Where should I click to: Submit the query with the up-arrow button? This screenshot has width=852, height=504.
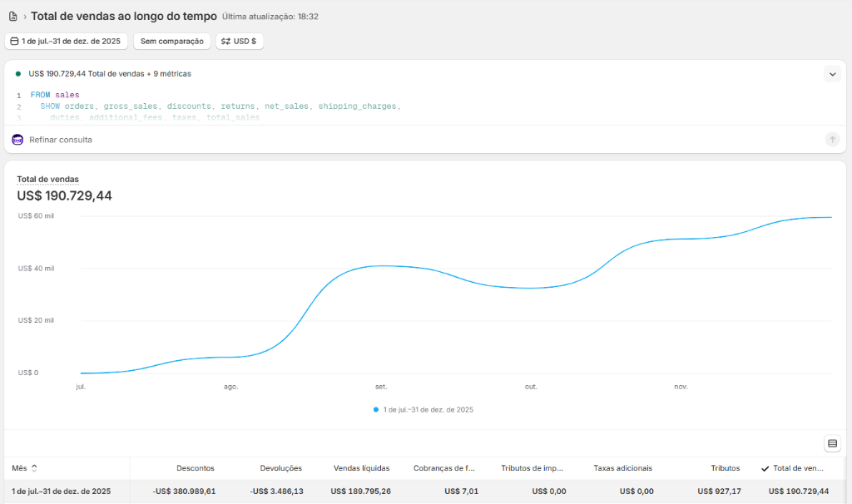832,140
